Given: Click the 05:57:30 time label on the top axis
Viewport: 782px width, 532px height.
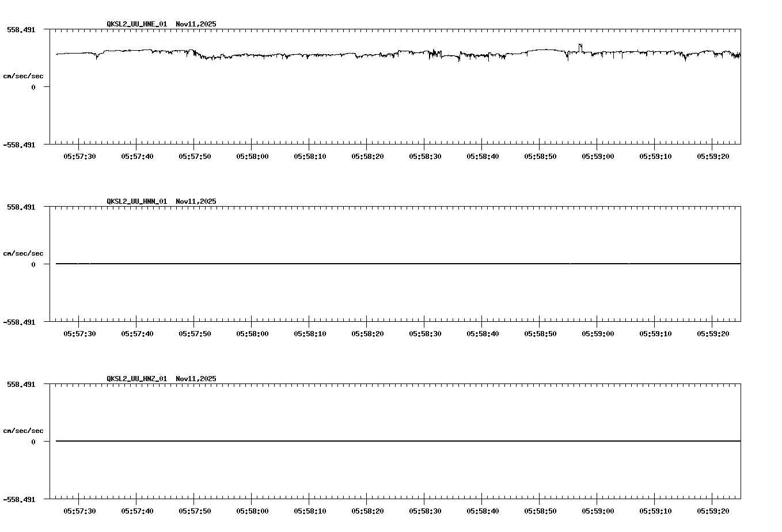Looking at the screenshot, I should [x=81, y=155].
